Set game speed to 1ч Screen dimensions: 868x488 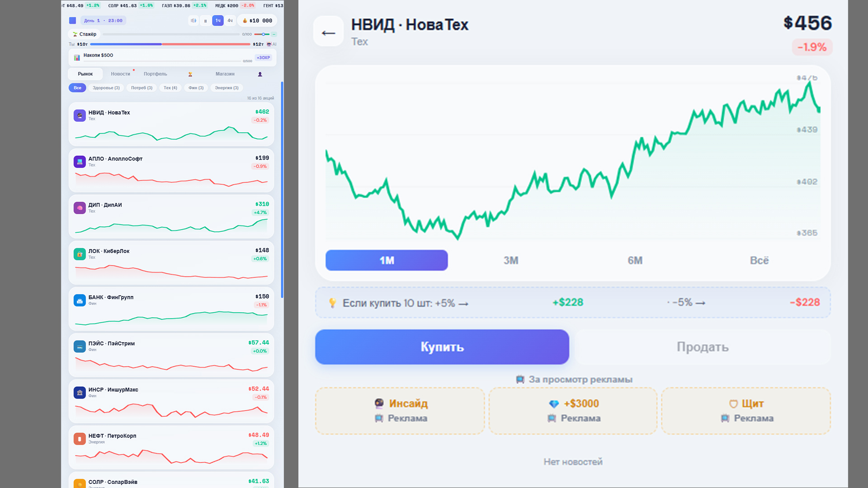218,21
